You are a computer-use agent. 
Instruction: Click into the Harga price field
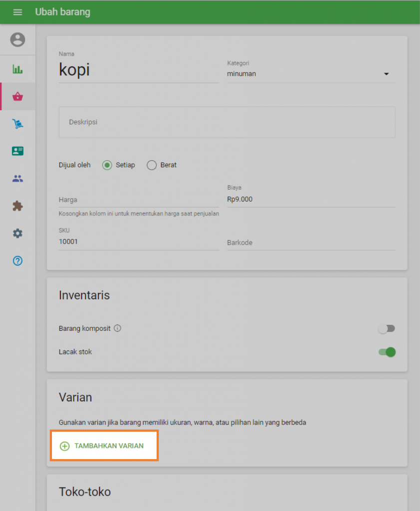[x=138, y=200]
